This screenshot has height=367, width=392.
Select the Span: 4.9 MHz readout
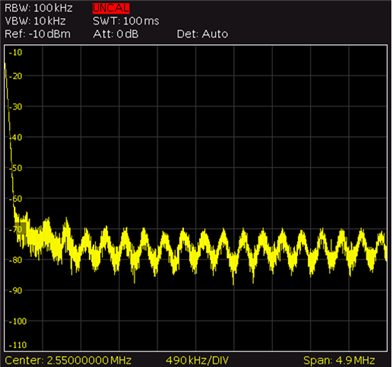(x=339, y=360)
